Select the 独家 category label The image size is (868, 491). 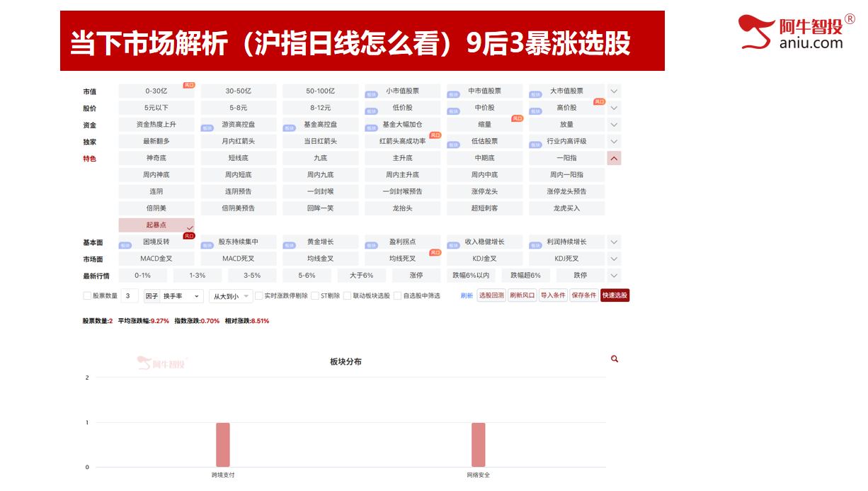pyautogui.click(x=89, y=142)
